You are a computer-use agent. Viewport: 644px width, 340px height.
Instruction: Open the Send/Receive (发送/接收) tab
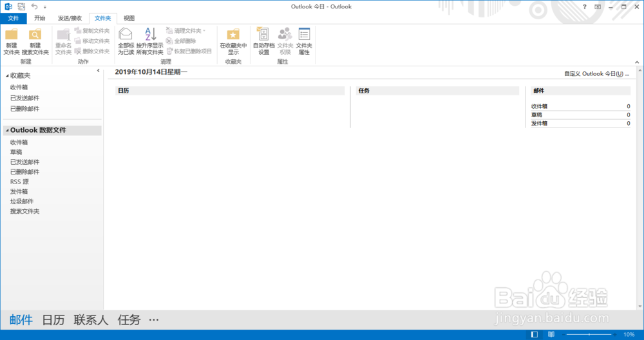point(70,18)
